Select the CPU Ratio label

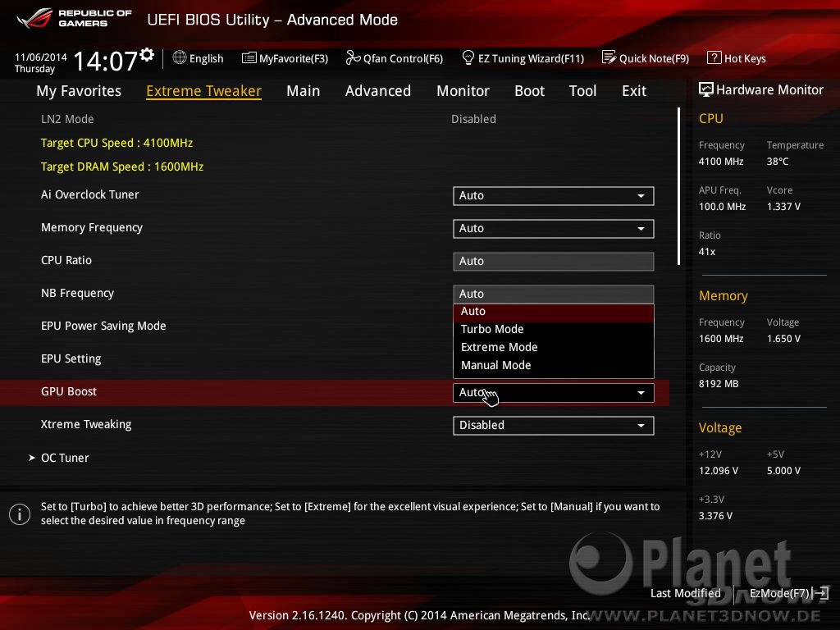tap(66, 260)
